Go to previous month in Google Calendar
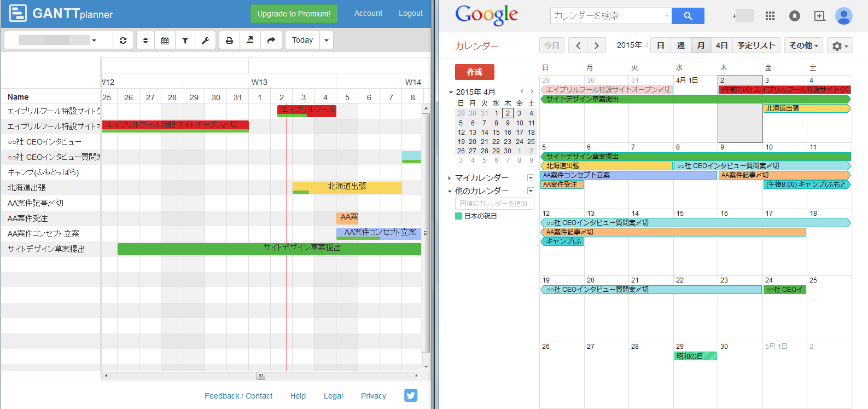 [x=578, y=45]
